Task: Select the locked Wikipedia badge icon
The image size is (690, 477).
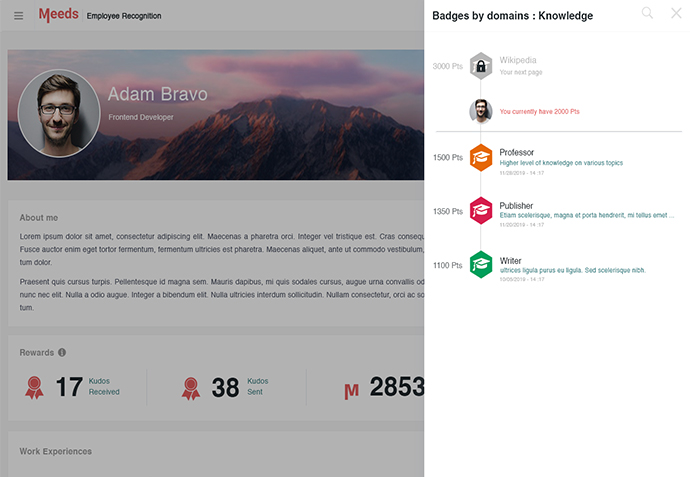Action: [481, 66]
